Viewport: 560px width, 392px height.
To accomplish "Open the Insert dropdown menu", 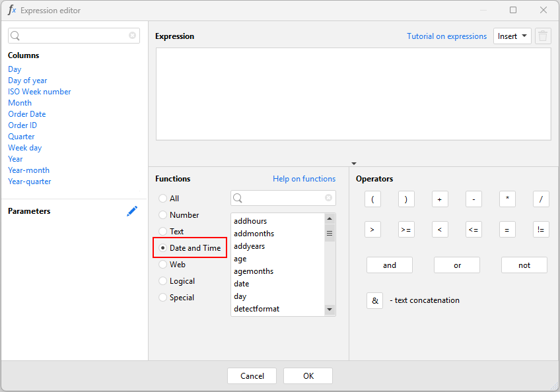I will [512, 36].
